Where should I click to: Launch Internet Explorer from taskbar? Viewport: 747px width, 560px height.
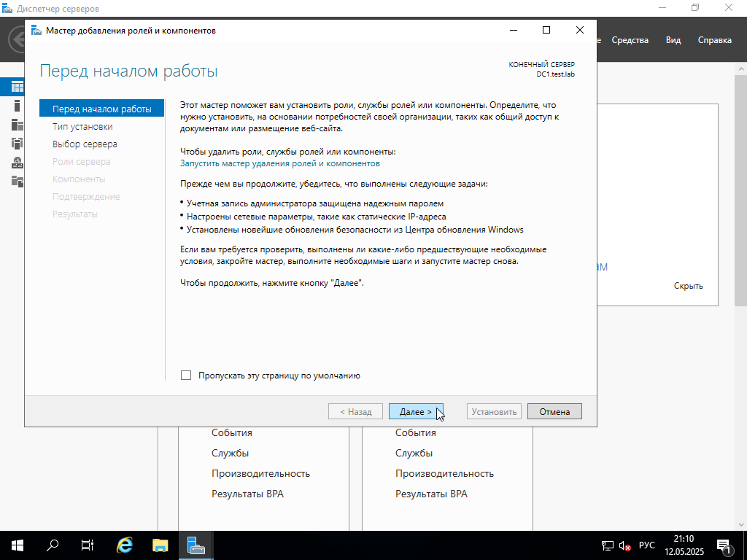click(x=124, y=545)
